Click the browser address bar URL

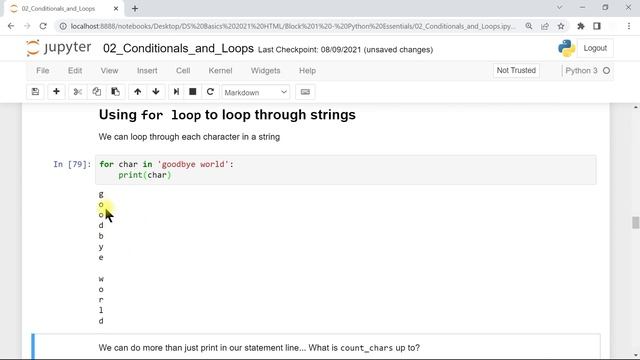(292, 26)
